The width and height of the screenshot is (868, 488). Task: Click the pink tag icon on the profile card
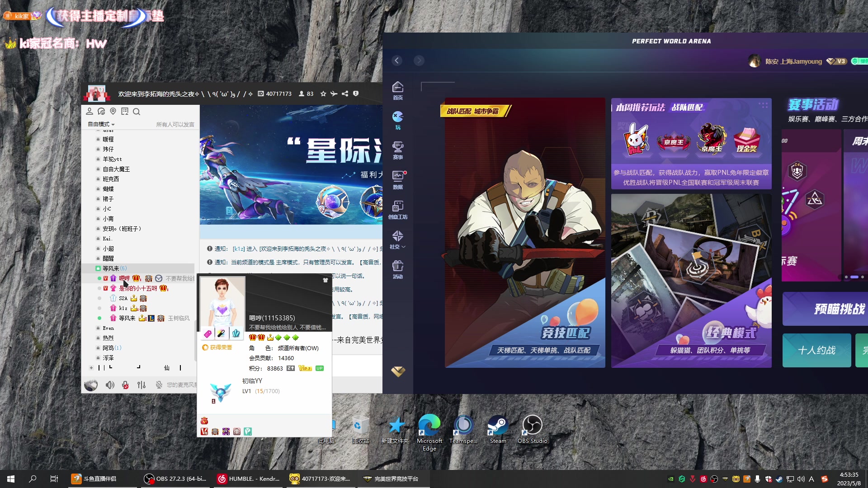[x=208, y=334]
